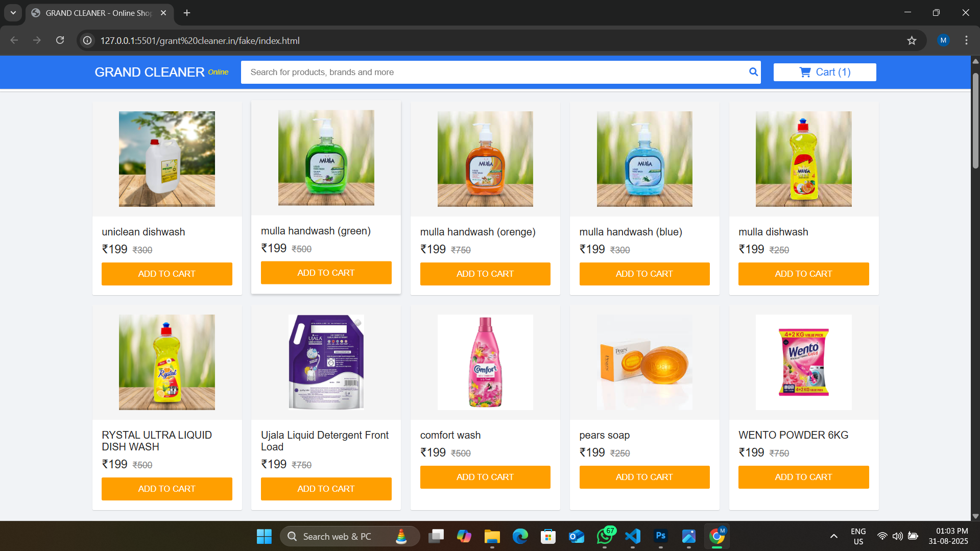Add WENTO POWDER 6KG to cart
The height and width of the screenshot is (551, 980).
click(x=804, y=477)
